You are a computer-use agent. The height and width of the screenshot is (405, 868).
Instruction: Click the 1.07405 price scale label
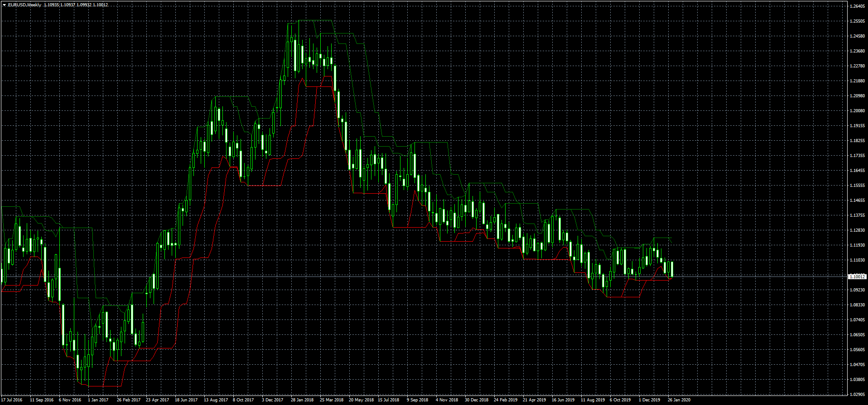pos(858,320)
